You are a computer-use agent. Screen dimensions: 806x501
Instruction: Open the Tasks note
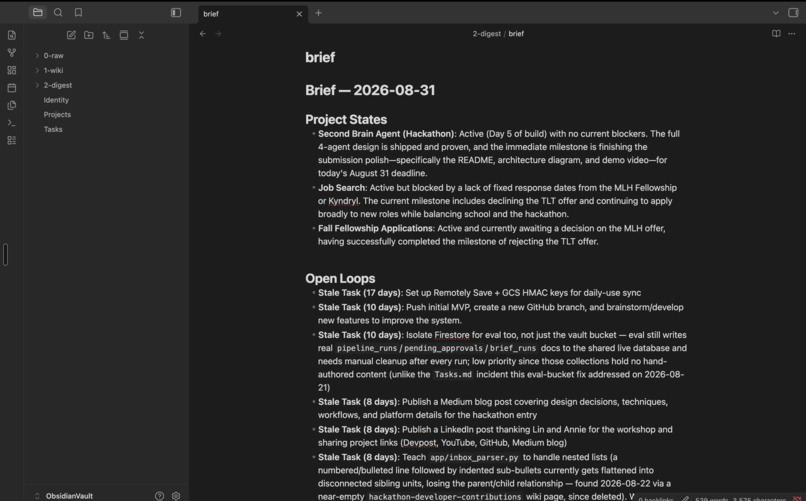[x=53, y=129]
